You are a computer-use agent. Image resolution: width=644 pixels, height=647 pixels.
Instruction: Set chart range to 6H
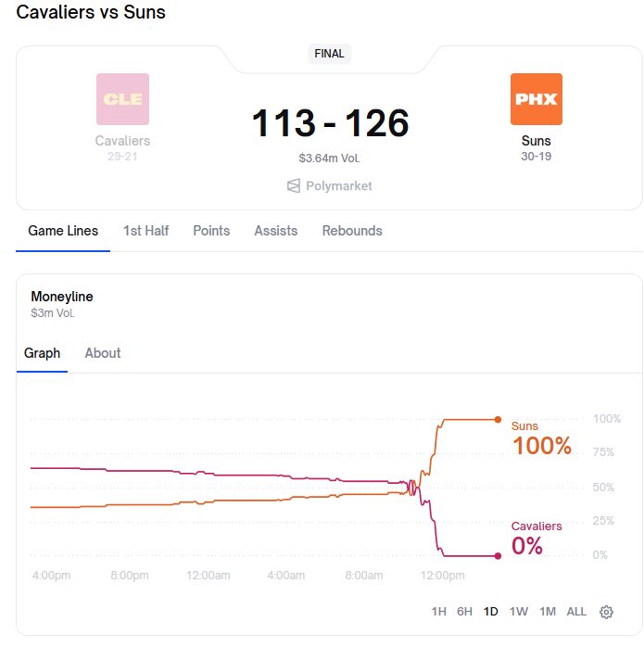tap(464, 612)
